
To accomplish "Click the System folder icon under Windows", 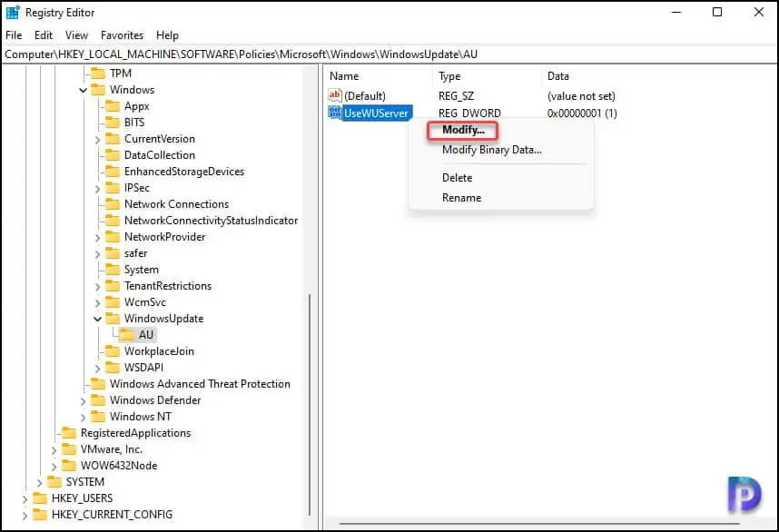I will (113, 270).
